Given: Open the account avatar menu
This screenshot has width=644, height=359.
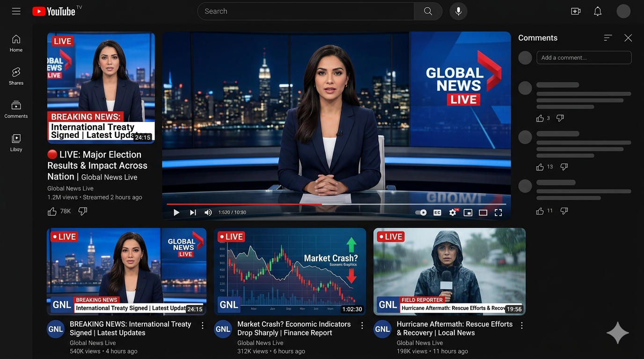Looking at the screenshot, I should click(x=623, y=11).
